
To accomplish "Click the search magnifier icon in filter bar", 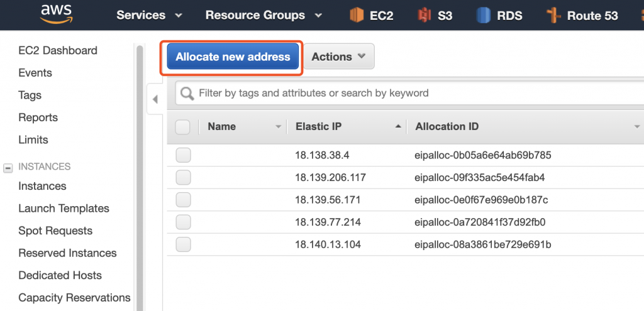I will [187, 94].
